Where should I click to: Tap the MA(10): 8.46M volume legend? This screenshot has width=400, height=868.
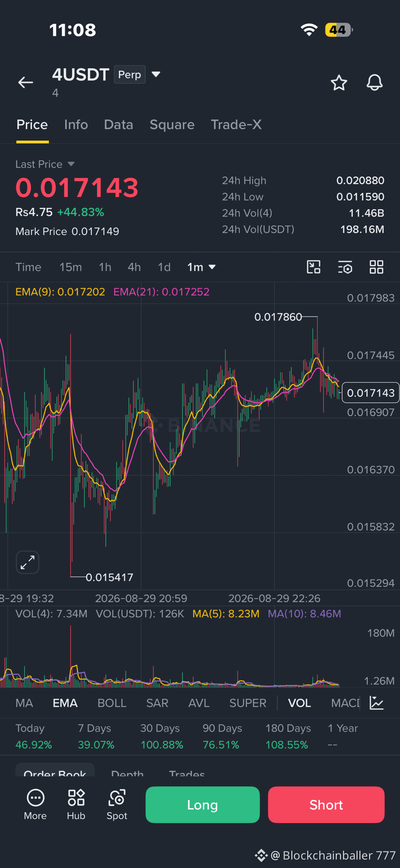pos(304,614)
